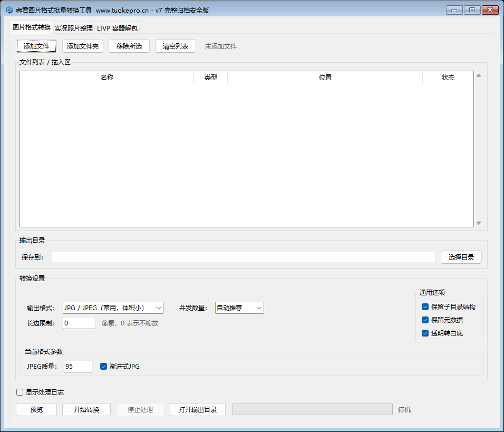Click the 添加文件夹 button

[x=83, y=46]
